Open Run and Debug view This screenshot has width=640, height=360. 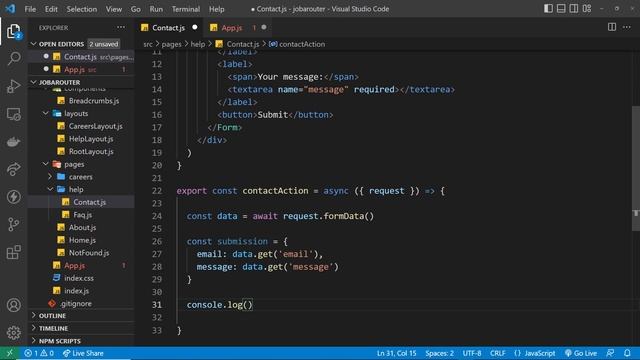(x=13, y=86)
